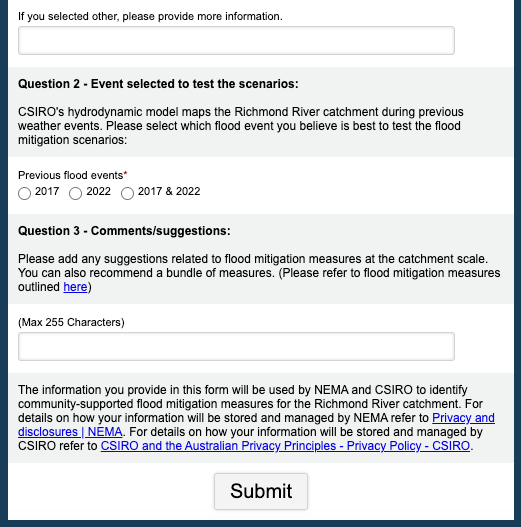Choose the 2022 radio button option
The width and height of the screenshot is (521, 527).
(x=75, y=193)
